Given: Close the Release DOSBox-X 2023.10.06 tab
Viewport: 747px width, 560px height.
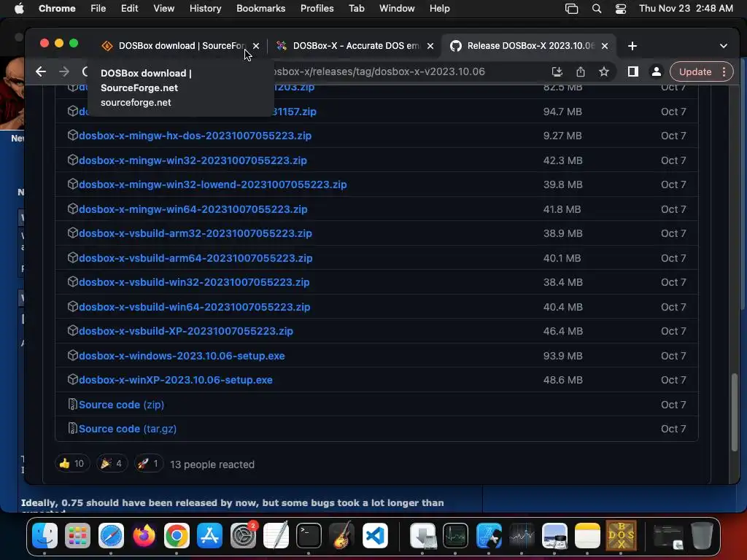Looking at the screenshot, I should [605, 46].
